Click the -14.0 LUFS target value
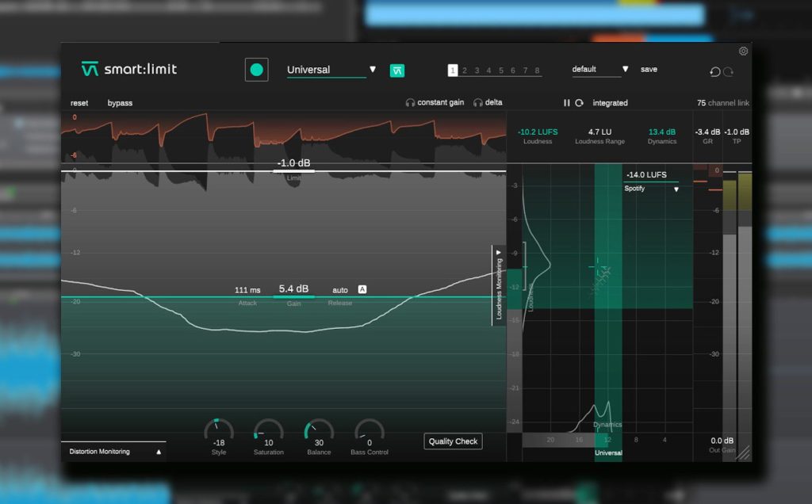812x504 pixels. point(646,175)
